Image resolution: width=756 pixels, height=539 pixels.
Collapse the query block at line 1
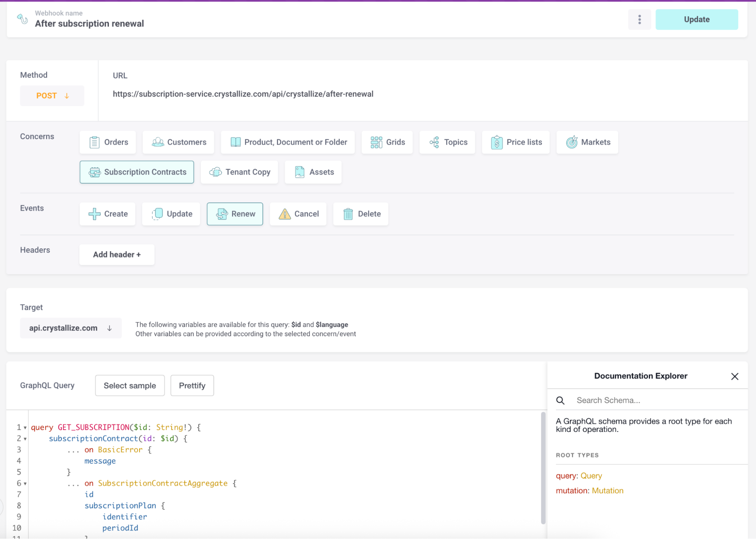(x=25, y=428)
